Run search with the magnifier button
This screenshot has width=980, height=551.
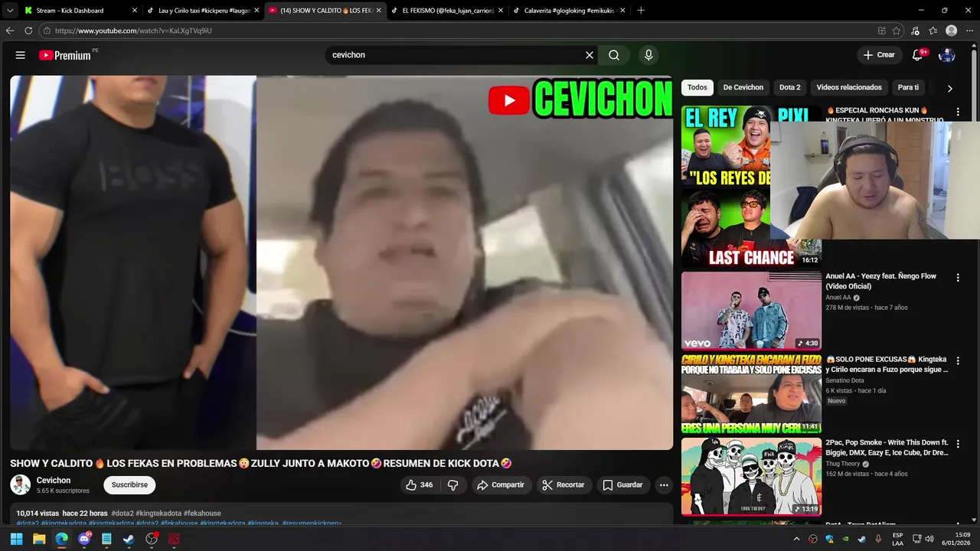[x=614, y=55]
